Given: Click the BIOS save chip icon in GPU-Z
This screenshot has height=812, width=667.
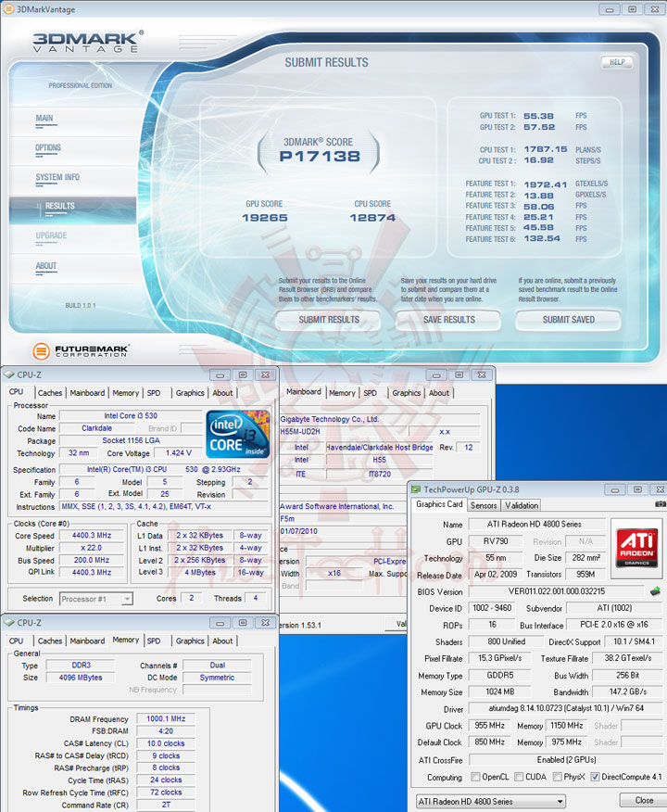Looking at the screenshot, I should (655, 590).
